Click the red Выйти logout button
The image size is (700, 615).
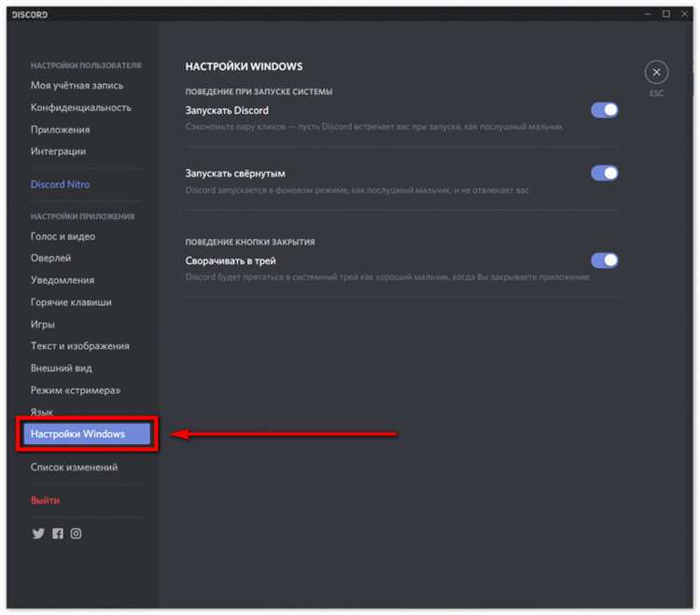pyautogui.click(x=45, y=500)
